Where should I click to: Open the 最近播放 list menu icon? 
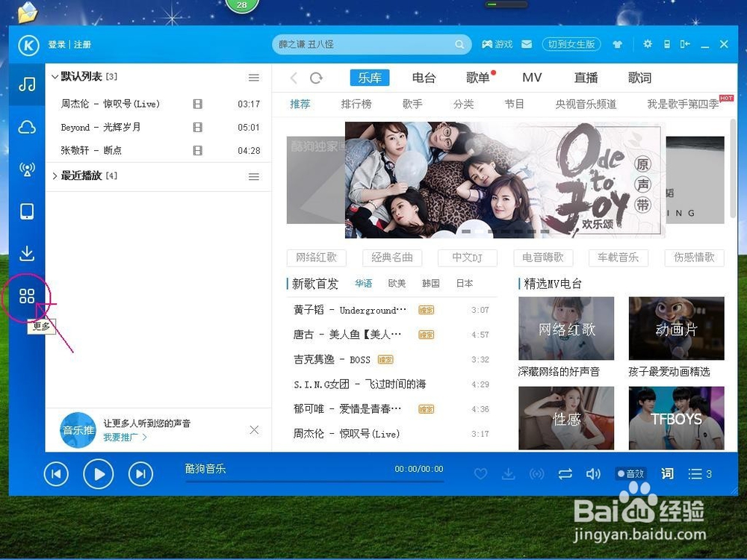tap(254, 177)
